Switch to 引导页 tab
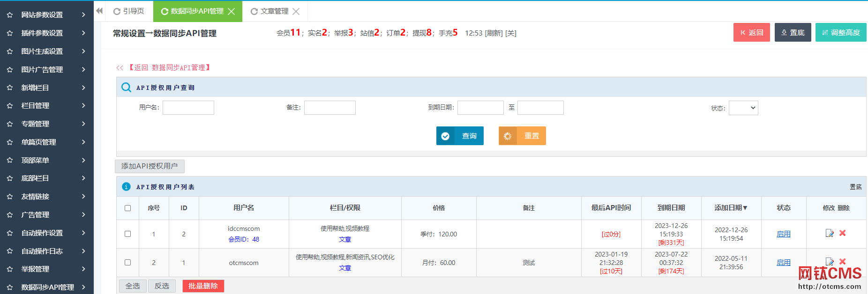 tap(129, 11)
